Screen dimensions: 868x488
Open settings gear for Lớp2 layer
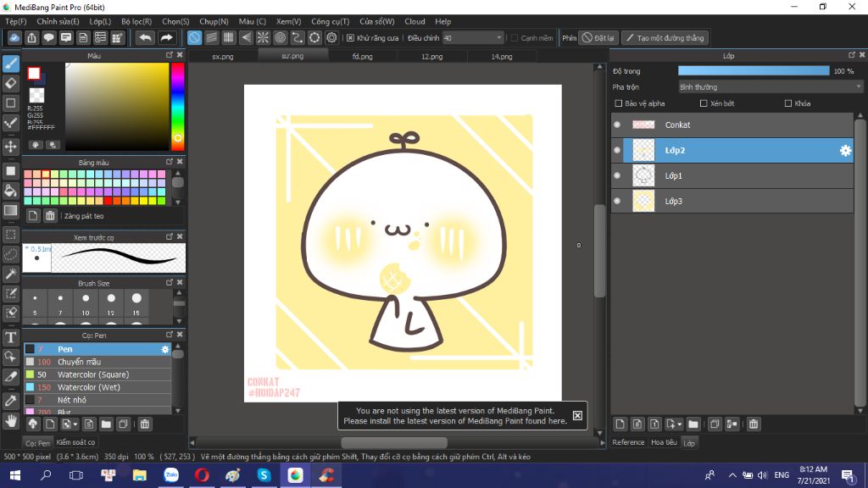845,151
